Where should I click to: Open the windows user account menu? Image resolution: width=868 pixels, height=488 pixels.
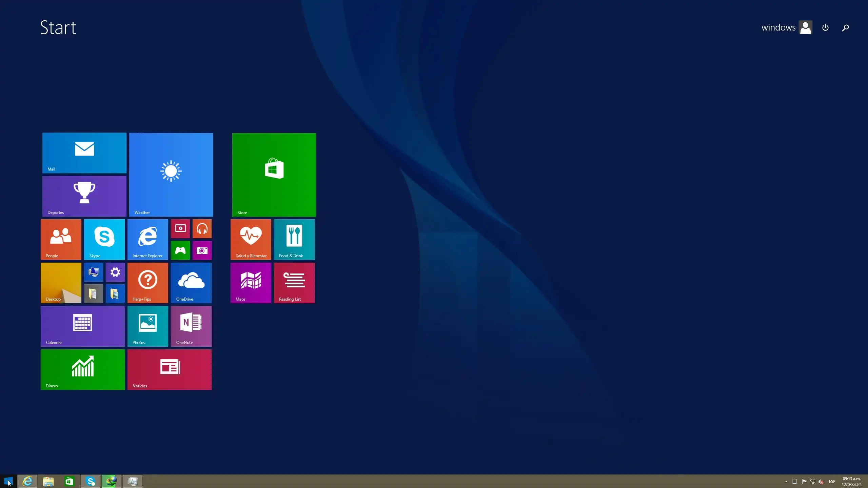[786, 27]
